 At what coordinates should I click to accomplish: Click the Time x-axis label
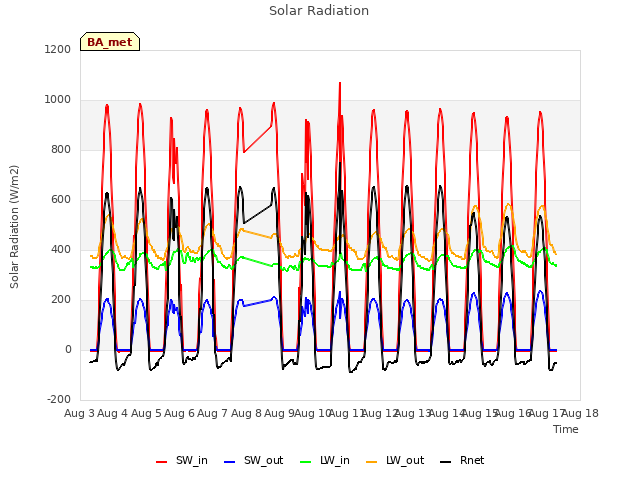coord(566,429)
